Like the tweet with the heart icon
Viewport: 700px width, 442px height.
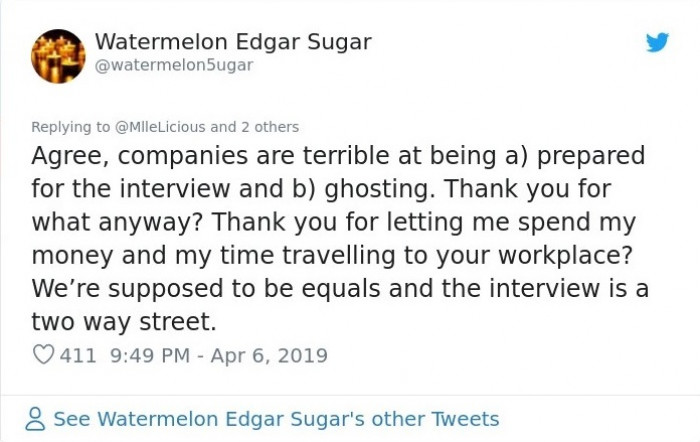[43, 355]
